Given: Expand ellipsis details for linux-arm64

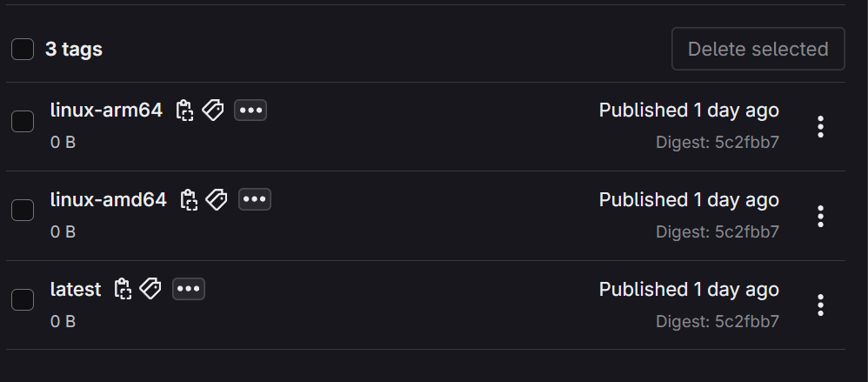Looking at the screenshot, I should coord(250,111).
